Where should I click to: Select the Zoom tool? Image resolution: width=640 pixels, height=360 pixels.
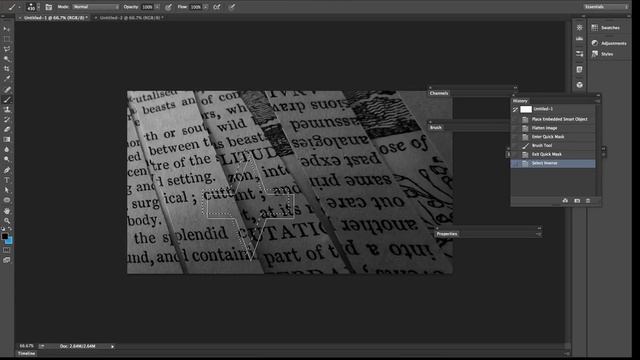(x=7, y=221)
